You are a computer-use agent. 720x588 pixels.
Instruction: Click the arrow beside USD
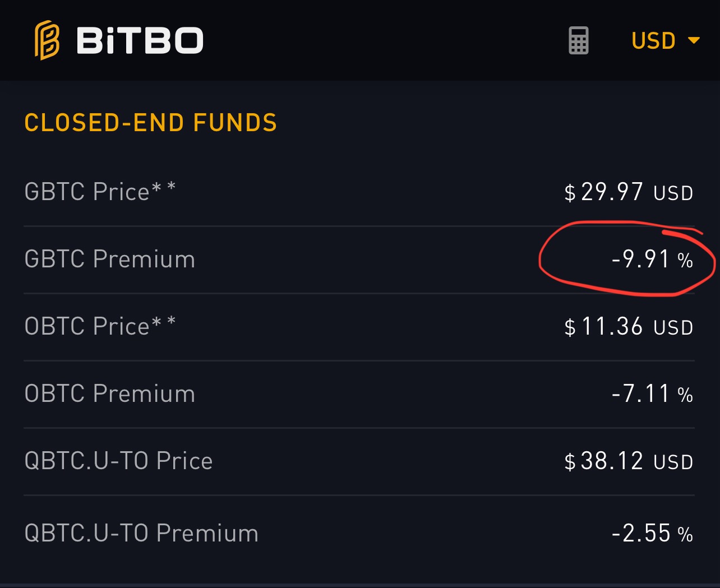click(694, 40)
